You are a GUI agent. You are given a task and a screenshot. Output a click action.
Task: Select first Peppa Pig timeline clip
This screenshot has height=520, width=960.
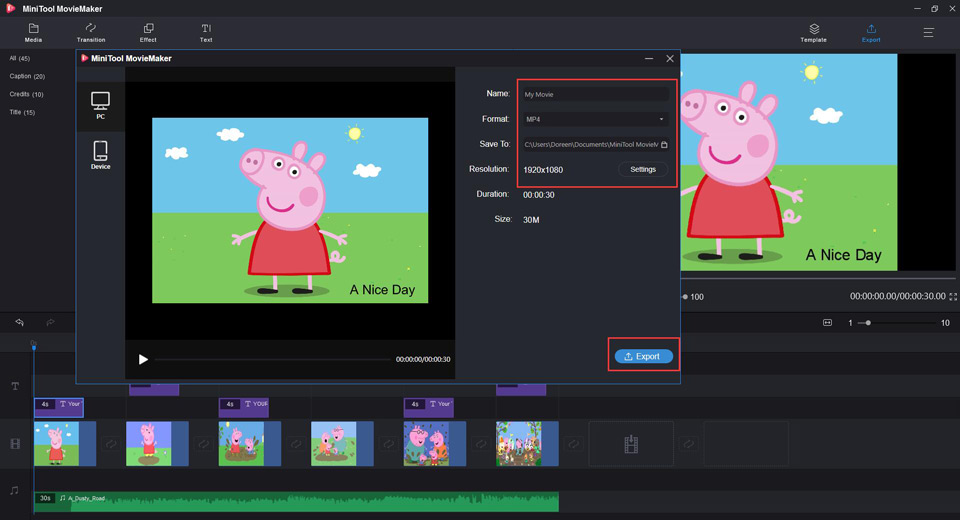[65, 443]
